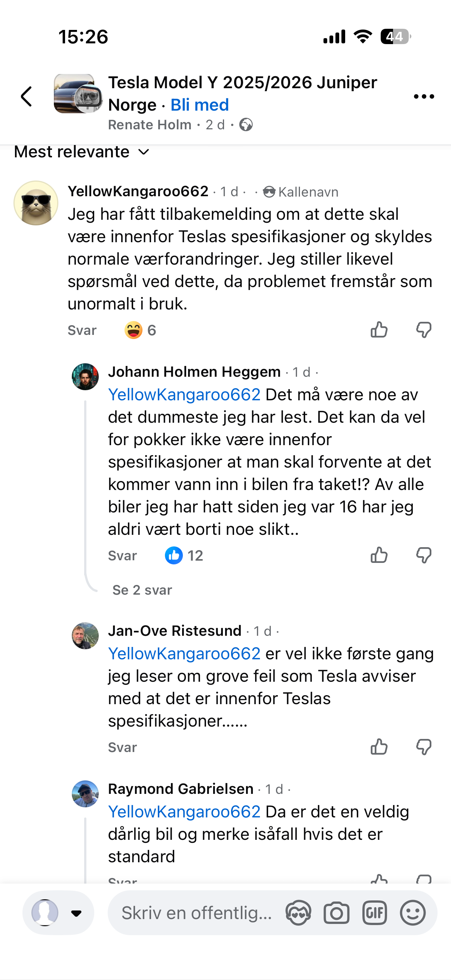Open Johann Holmen Heggem's profile picture
Viewport: 451px width, 980px height.
click(x=85, y=377)
